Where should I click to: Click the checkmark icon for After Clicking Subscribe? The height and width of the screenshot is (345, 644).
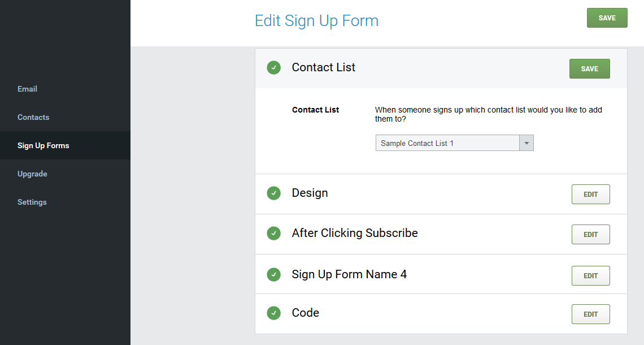tap(274, 234)
